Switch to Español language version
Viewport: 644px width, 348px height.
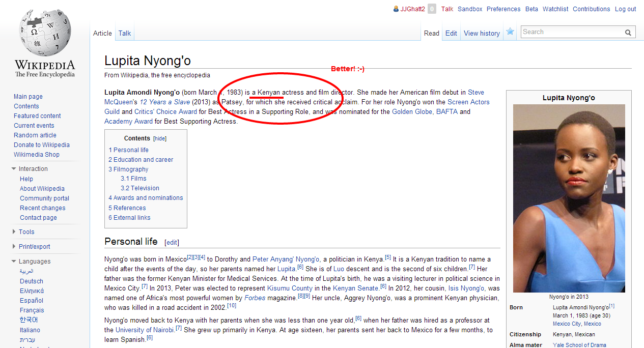(32, 301)
